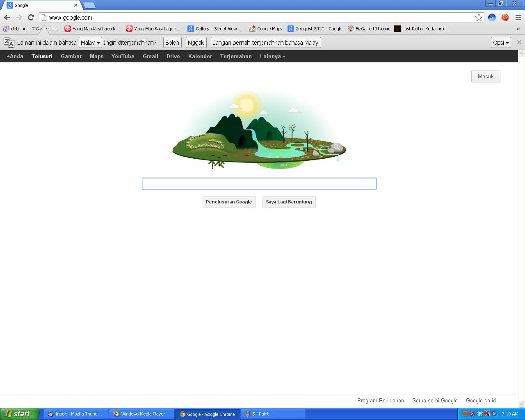Click Jangan pernah terjemahkan bahasa Malay
The height and width of the screenshot is (420, 525).
click(x=266, y=43)
